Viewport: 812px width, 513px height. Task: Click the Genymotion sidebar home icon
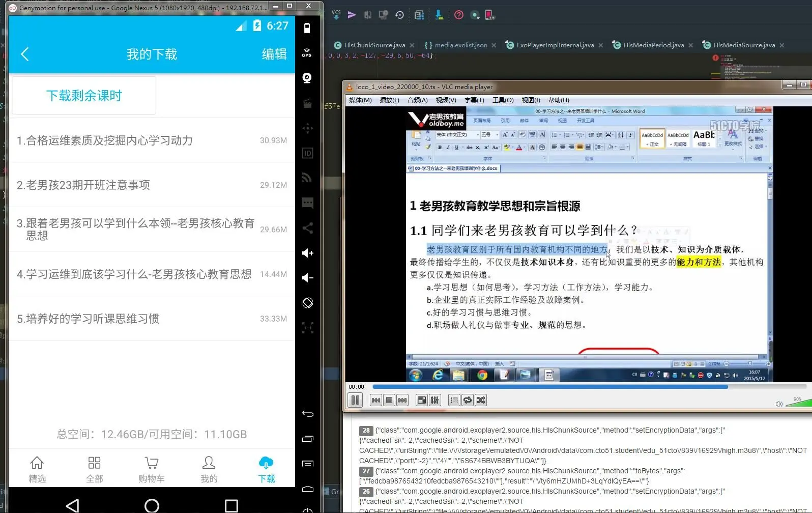307,489
